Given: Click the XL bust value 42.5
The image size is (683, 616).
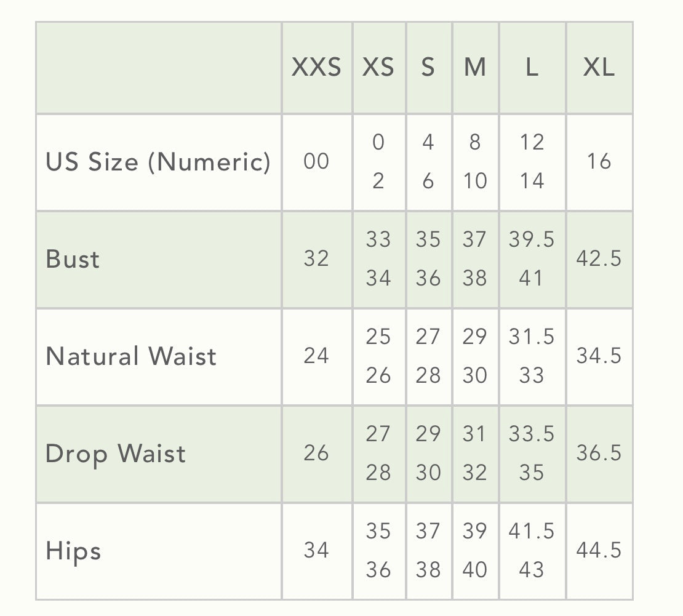Looking at the screenshot, I should coord(599,259).
